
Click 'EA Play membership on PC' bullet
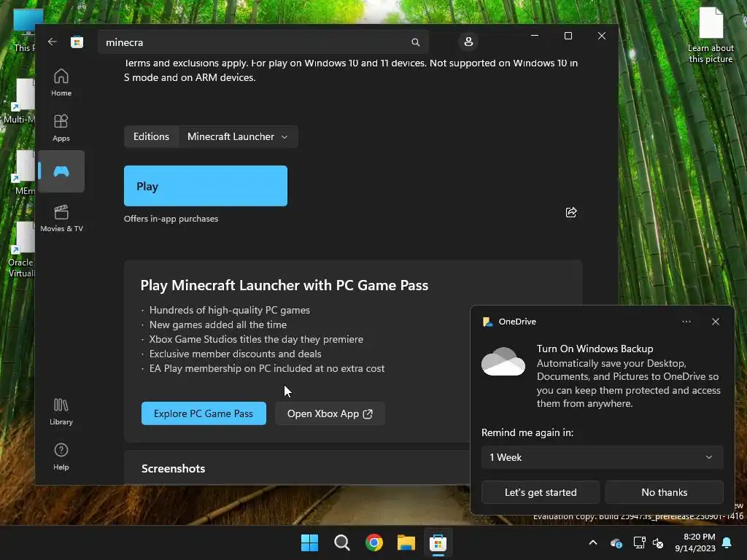pos(267,368)
